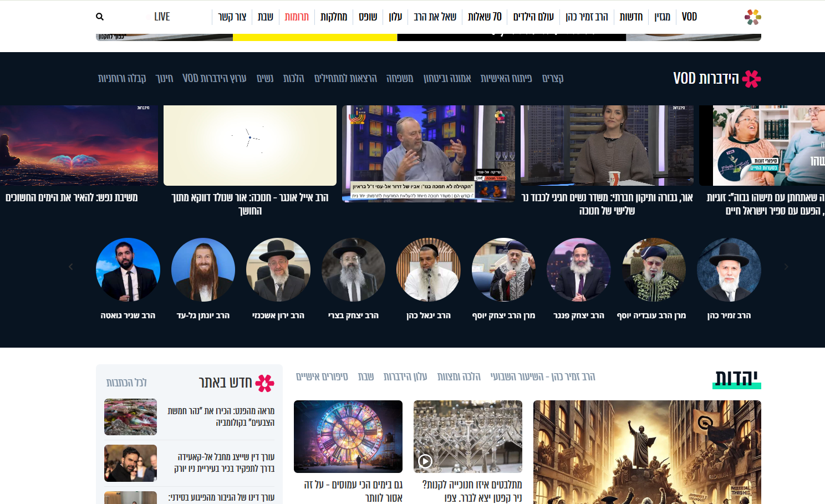The width and height of the screenshot is (825, 504).
Task: Open video title אור, גבורה ותיקון חברתי
Action: [607, 204]
